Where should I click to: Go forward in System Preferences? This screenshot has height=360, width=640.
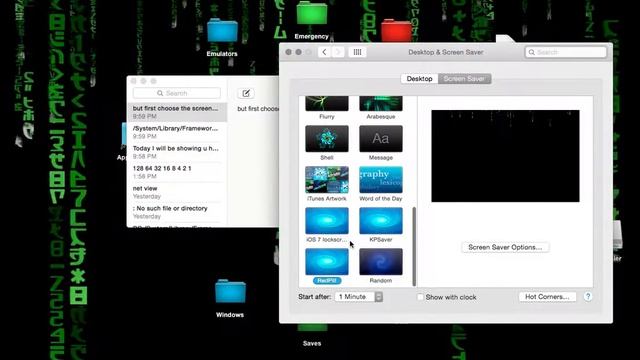point(338,52)
